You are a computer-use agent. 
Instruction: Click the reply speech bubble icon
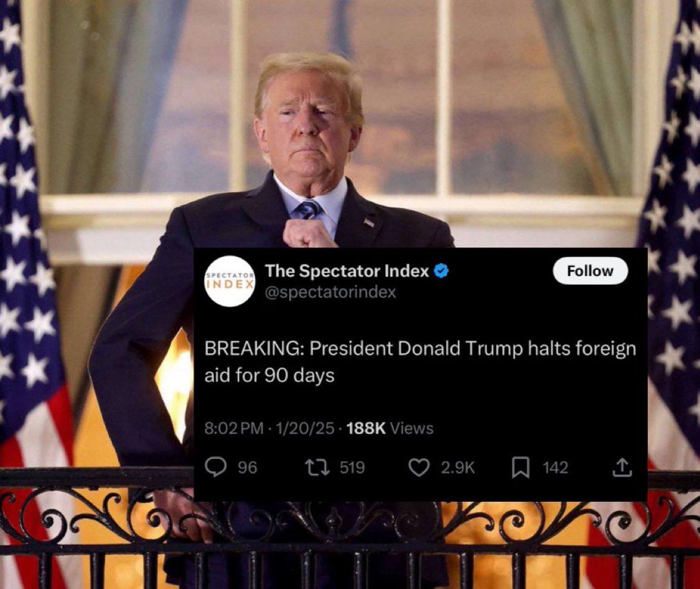tap(216, 467)
